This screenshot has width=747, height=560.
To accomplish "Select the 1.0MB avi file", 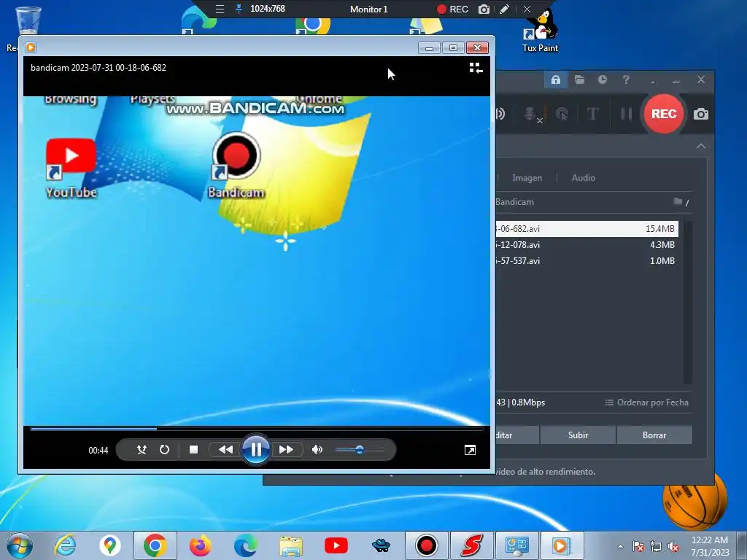I will [x=587, y=260].
